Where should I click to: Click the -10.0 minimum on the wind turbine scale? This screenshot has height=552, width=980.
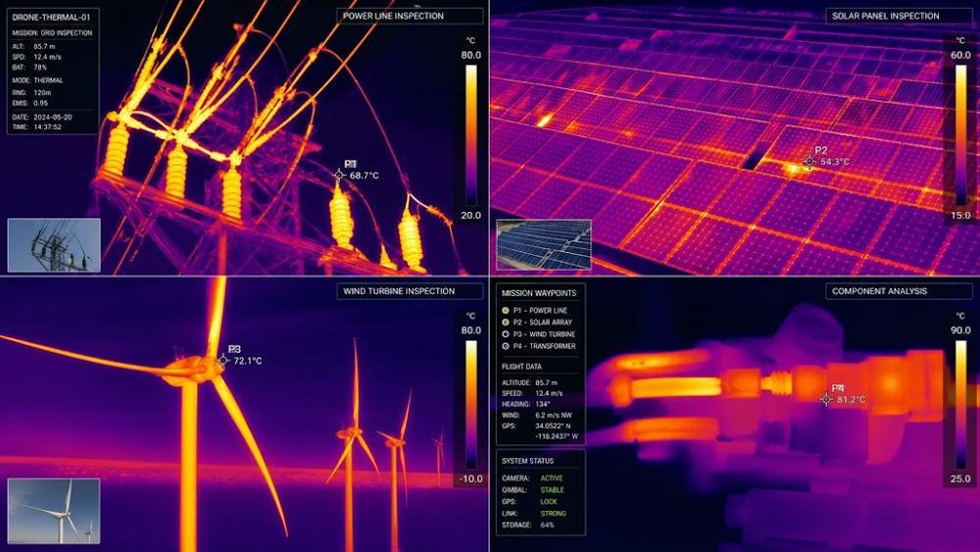point(470,478)
